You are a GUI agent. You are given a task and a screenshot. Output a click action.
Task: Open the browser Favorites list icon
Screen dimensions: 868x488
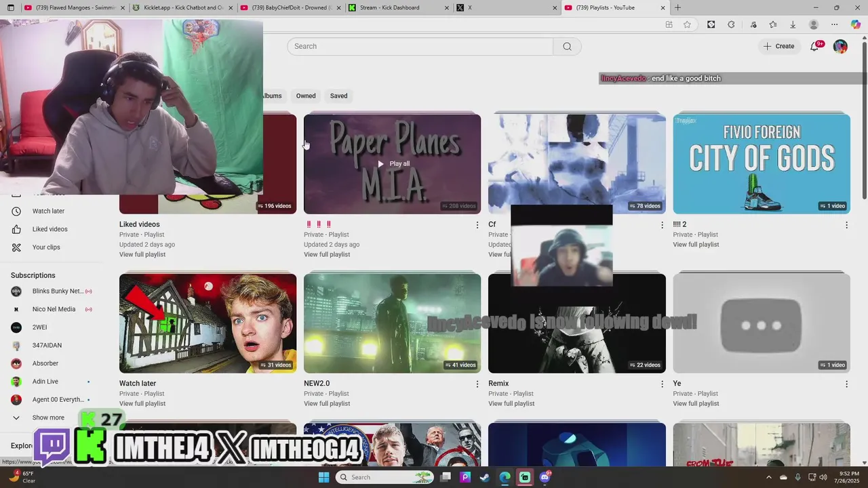tap(773, 24)
